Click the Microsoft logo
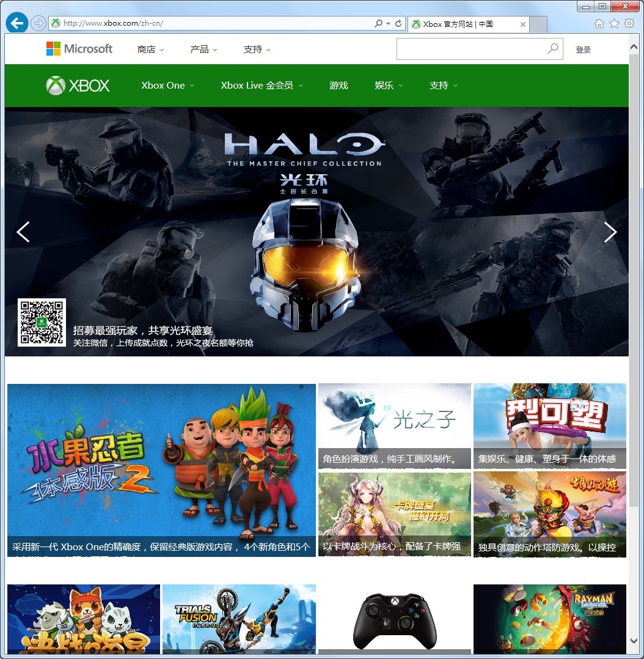Screen dimensions: 644x659 tap(79, 49)
